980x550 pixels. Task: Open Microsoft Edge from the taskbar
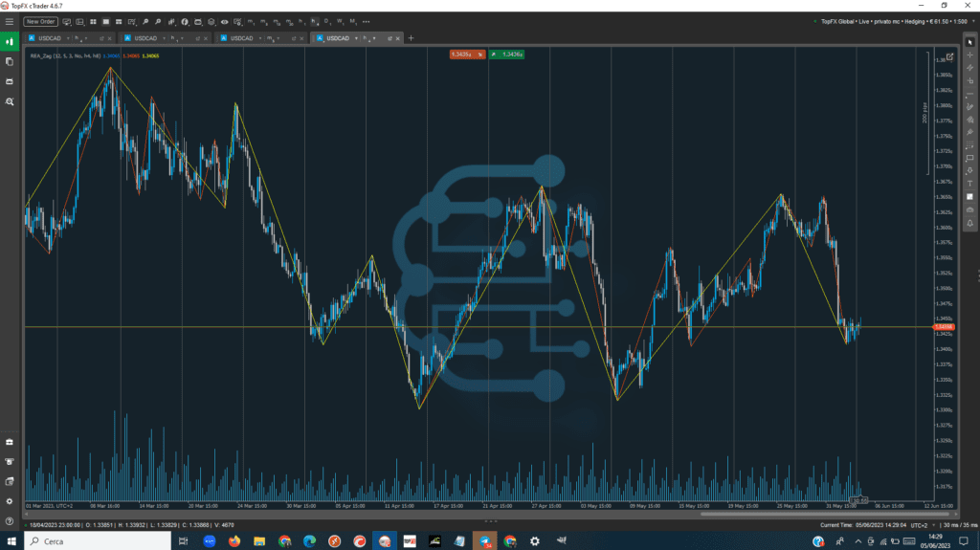tap(309, 541)
